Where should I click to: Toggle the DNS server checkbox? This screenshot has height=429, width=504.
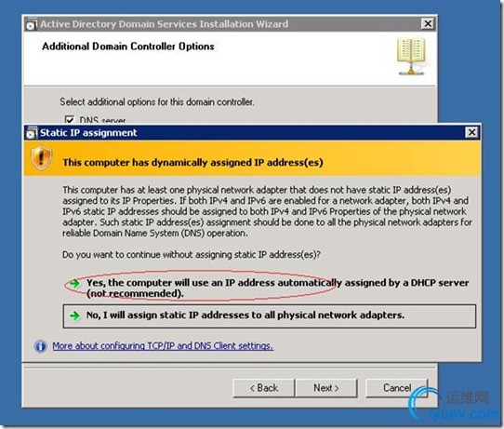[x=70, y=120]
